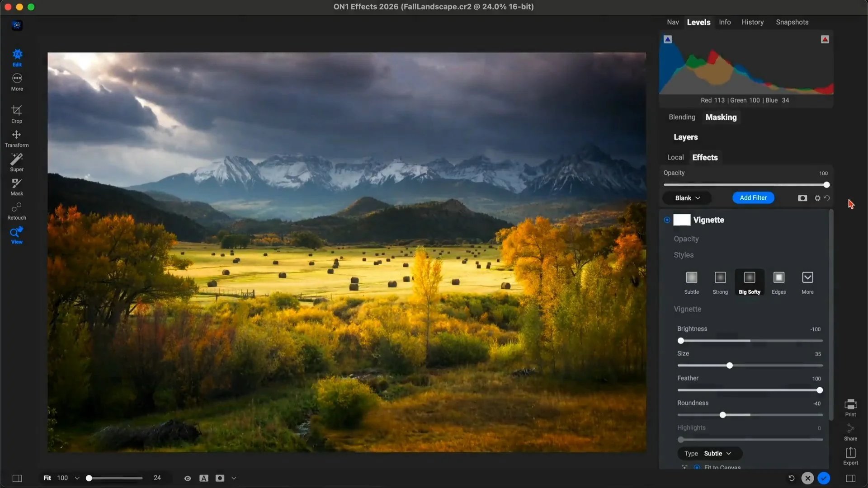Select the Mask brush tool
This screenshot has height=488, width=868.
click(17, 187)
